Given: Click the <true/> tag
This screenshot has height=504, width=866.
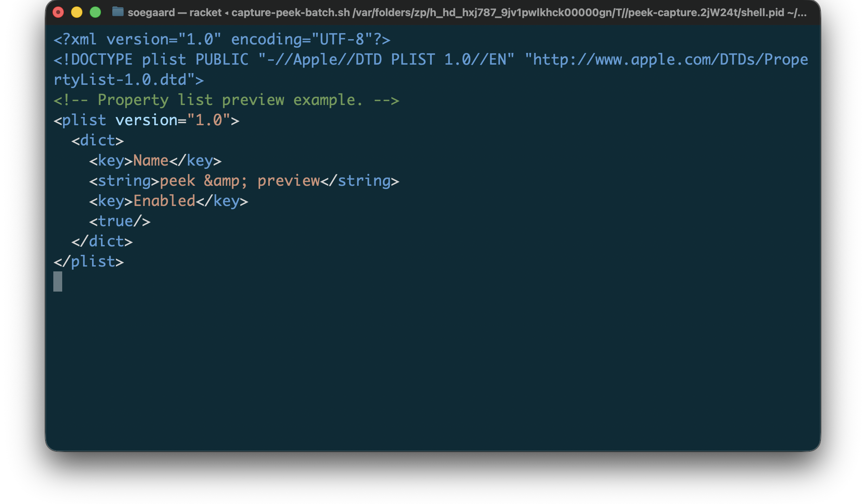Looking at the screenshot, I should (x=120, y=221).
